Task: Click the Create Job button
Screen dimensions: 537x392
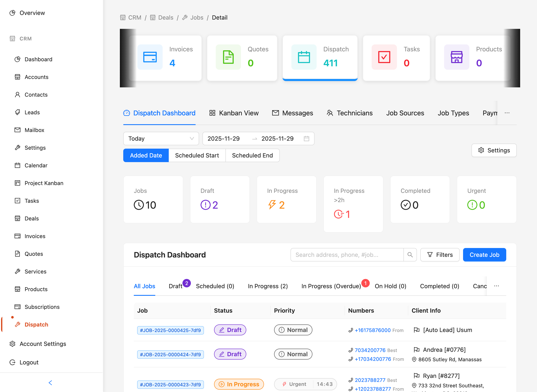Action: point(484,255)
